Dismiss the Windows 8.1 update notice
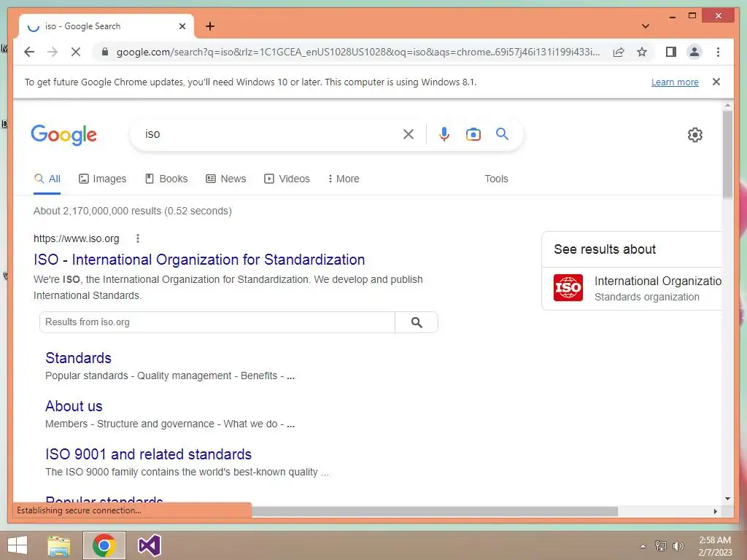 (x=716, y=82)
